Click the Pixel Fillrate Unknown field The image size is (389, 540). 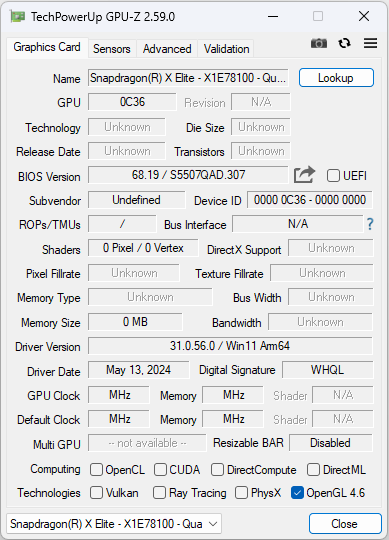[x=134, y=273]
